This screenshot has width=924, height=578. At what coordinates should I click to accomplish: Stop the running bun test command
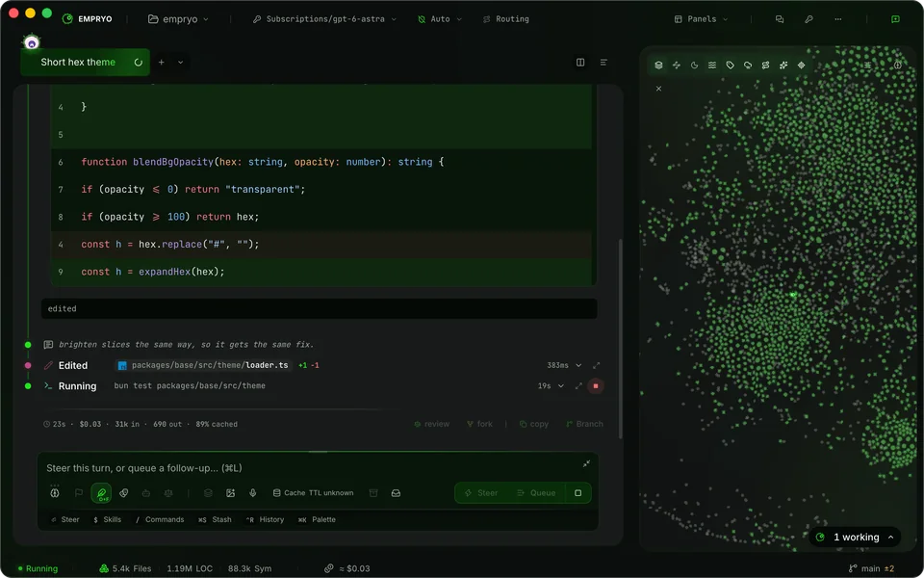click(596, 385)
